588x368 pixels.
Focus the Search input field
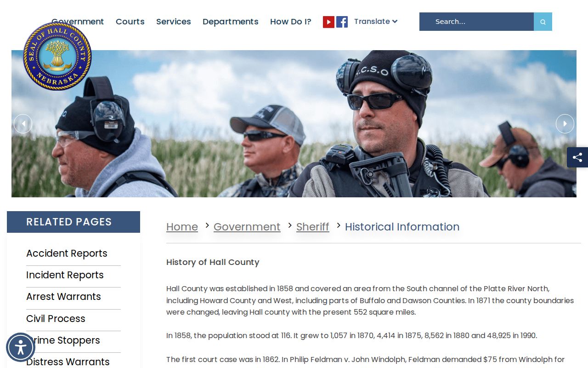(x=476, y=22)
